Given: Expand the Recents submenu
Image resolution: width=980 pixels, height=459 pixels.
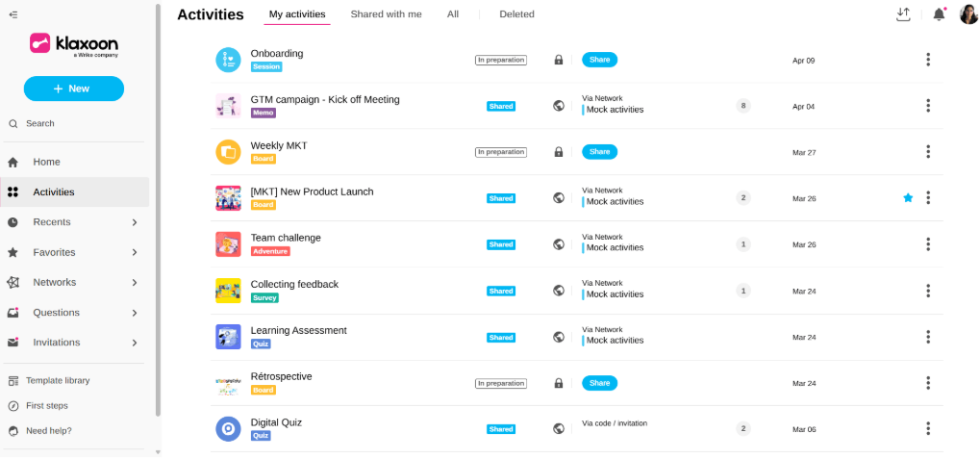Looking at the screenshot, I should click(134, 222).
